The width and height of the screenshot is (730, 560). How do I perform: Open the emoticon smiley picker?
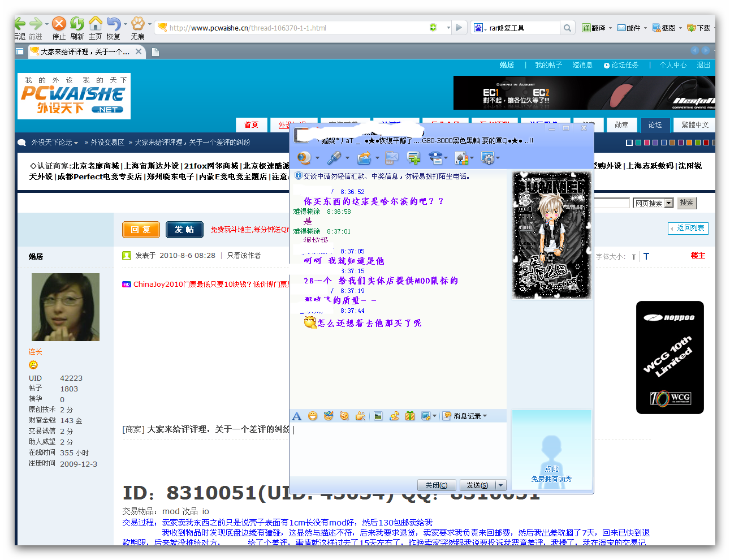(313, 416)
